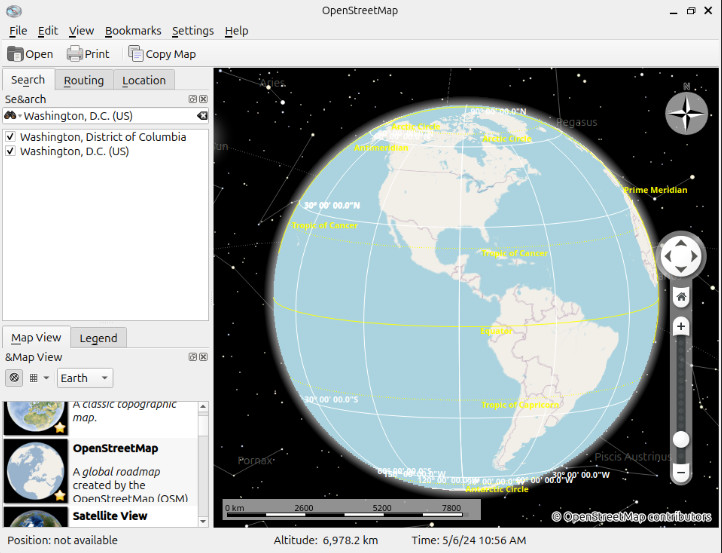Click the home position button
This screenshot has height=553, width=722.
tap(681, 297)
